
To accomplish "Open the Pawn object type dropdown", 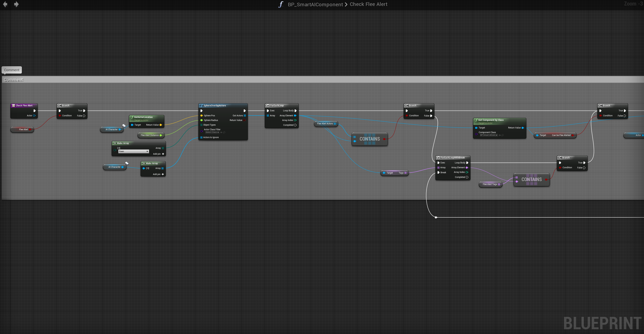I will point(134,151).
